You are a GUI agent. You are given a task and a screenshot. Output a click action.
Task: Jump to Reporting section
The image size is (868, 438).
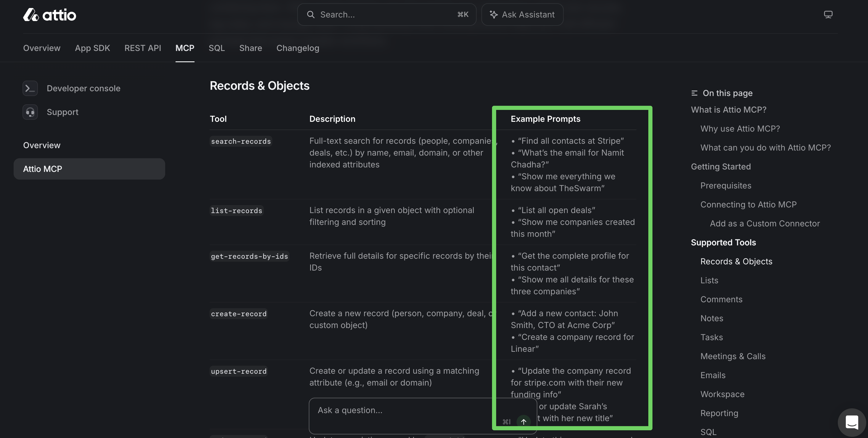[x=719, y=413]
